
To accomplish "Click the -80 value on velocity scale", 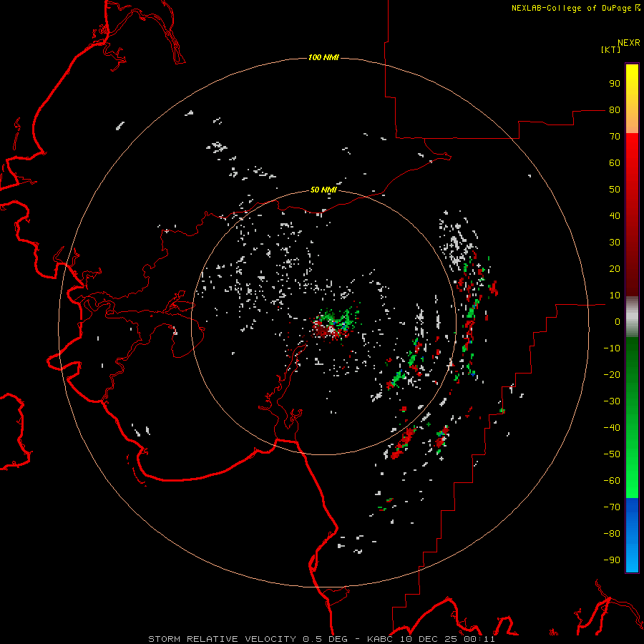I will (612, 534).
